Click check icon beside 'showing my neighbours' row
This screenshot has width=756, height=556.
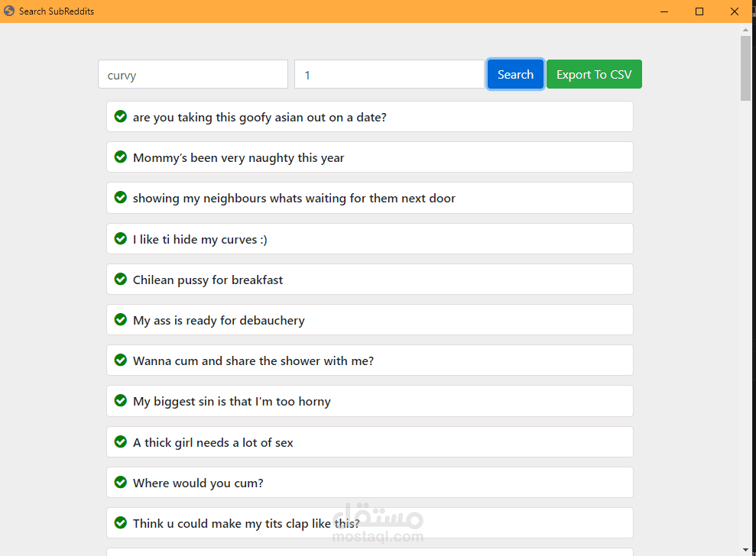coord(121,197)
